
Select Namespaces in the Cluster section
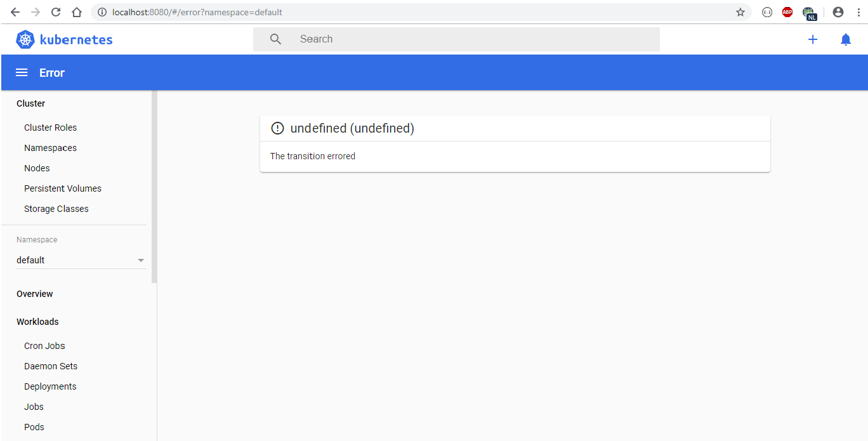coord(50,147)
